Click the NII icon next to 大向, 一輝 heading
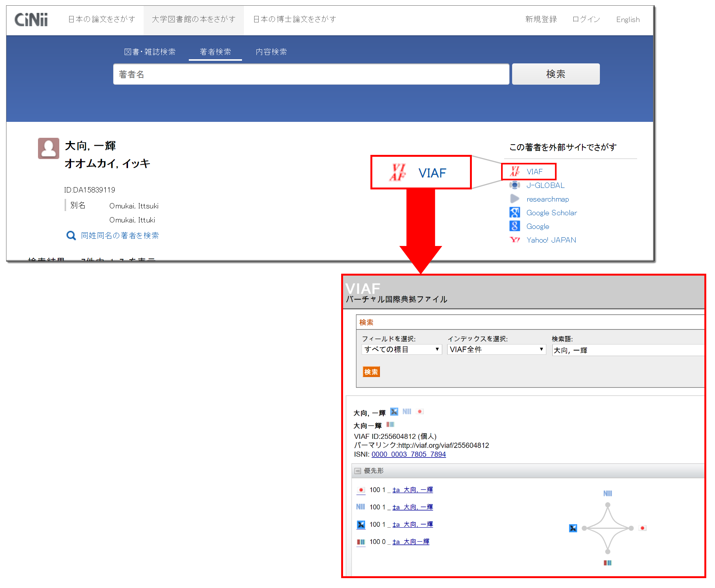This screenshot has width=715, height=588. [407, 411]
